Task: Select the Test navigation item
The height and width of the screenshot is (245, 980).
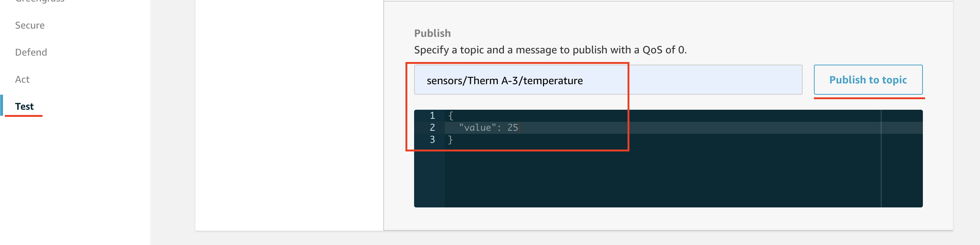Action: point(24,106)
